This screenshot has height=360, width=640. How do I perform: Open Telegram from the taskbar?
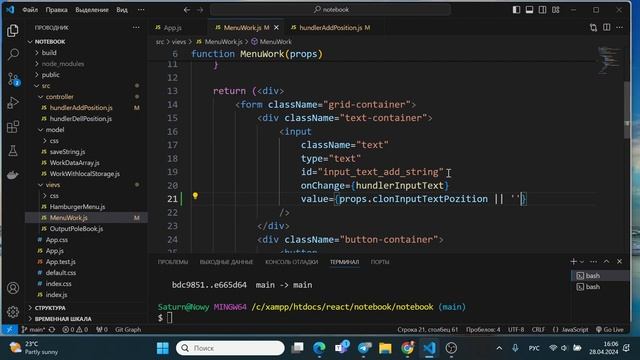tap(364, 348)
